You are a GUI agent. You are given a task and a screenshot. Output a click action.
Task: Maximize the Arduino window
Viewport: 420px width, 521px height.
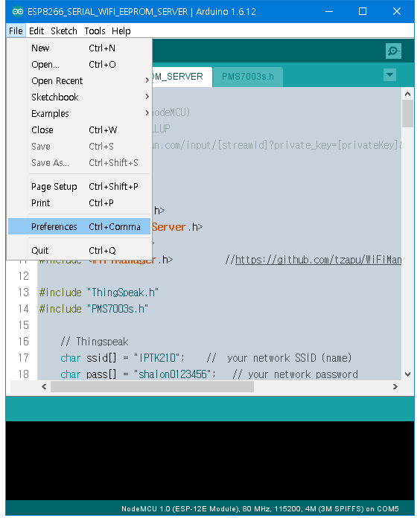tap(363, 12)
